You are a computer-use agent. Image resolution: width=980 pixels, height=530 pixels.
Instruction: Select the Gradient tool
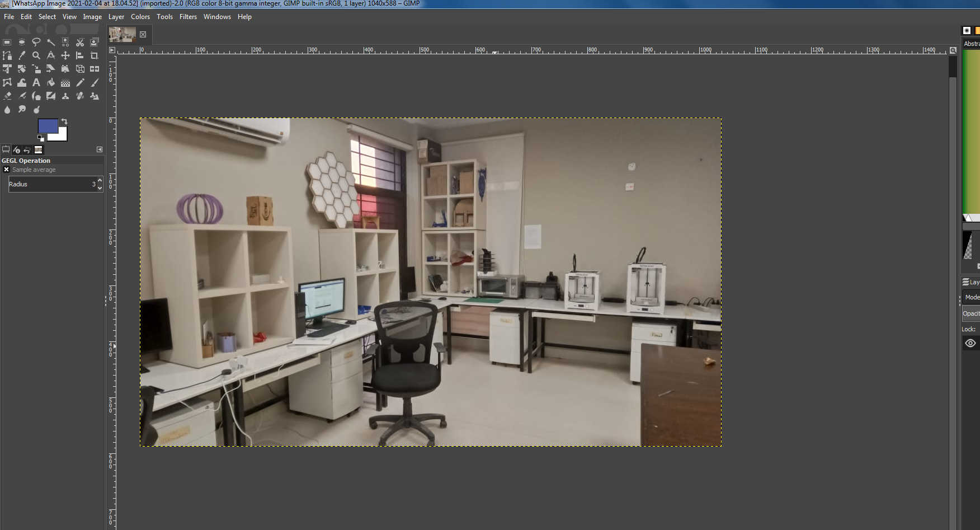tap(65, 82)
